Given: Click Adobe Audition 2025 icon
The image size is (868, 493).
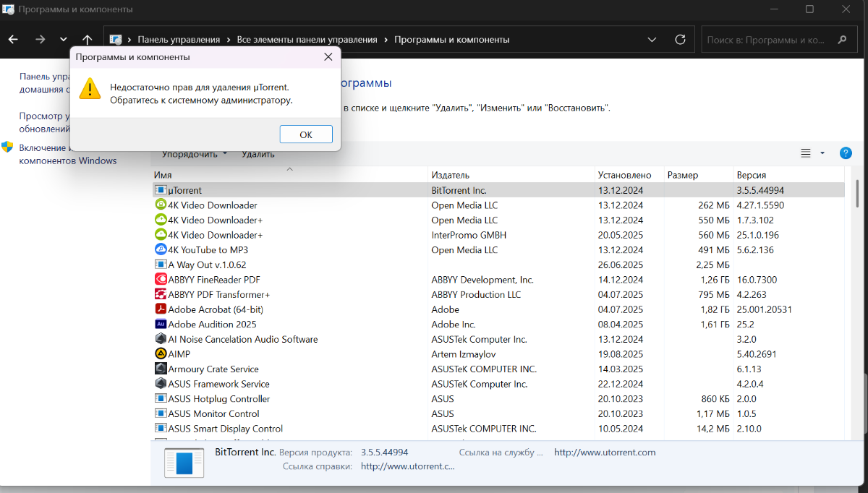Looking at the screenshot, I should tap(161, 325).
